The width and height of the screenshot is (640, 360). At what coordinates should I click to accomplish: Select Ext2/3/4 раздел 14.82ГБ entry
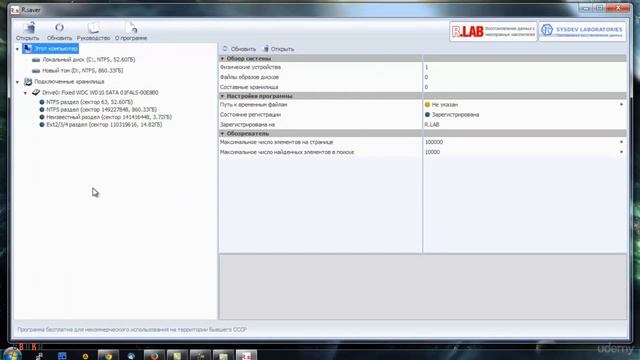click(x=104, y=124)
